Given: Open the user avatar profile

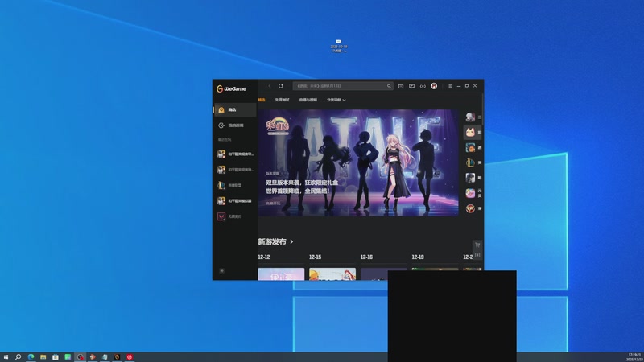Looking at the screenshot, I should [434, 86].
